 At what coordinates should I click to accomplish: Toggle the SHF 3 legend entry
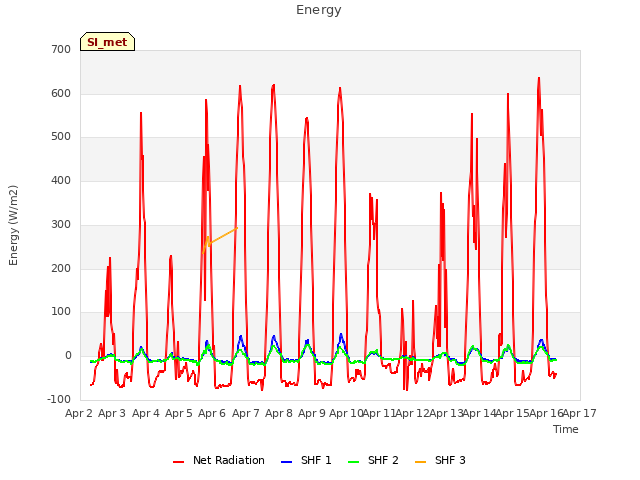point(440,460)
